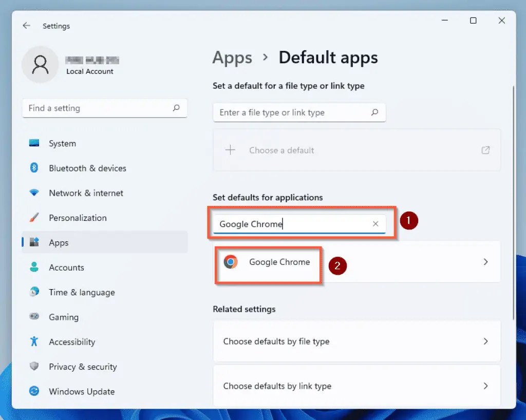526x420 pixels.
Task: Click the Personalization paintbrush icon
Action: click(x=34, y=218)
